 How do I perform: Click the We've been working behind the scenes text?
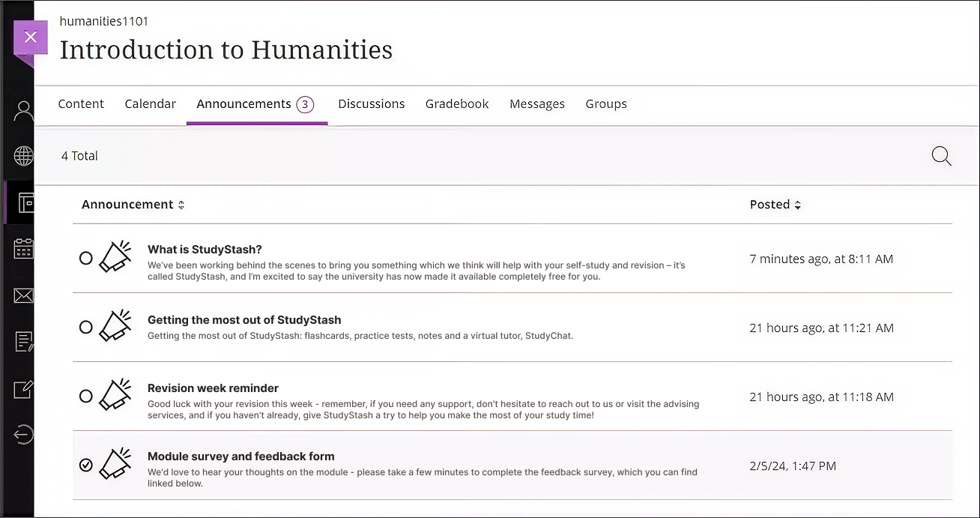(417, 271)
